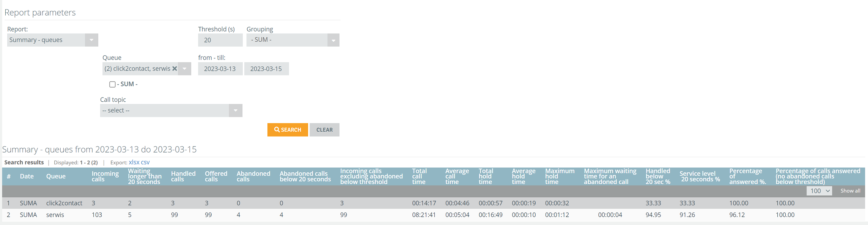The height and width of the screenshot is (225, 868).
Task: Expand the Grouping dropdown
Action: 293,40
